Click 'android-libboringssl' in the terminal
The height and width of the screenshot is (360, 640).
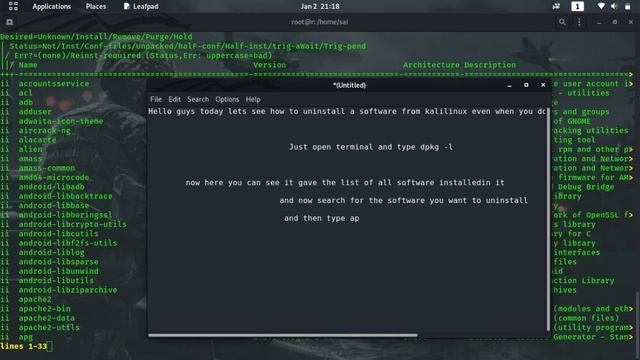pos(65,215)
